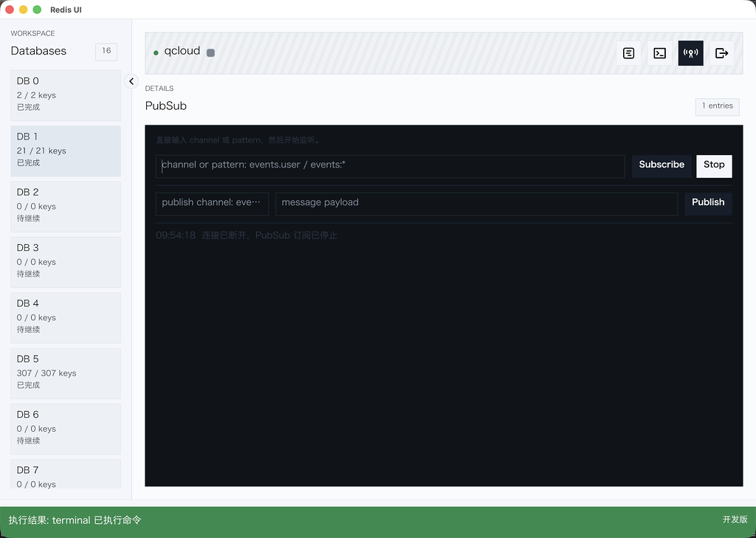756x538 pixels.
Task: Click the green connection status dot
Action: [156, 53]
